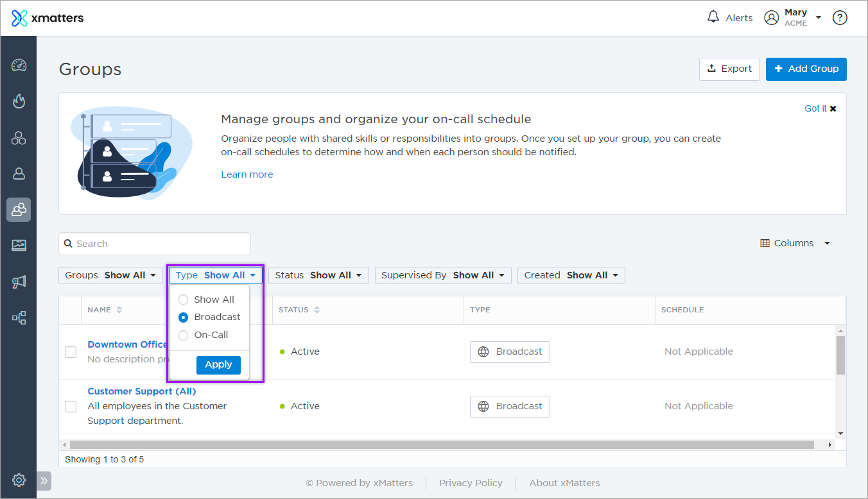Image resolution: width=868 pixels, height=499 pixels.
Task: Open the Status Show All filter
Action: [318, 275]
